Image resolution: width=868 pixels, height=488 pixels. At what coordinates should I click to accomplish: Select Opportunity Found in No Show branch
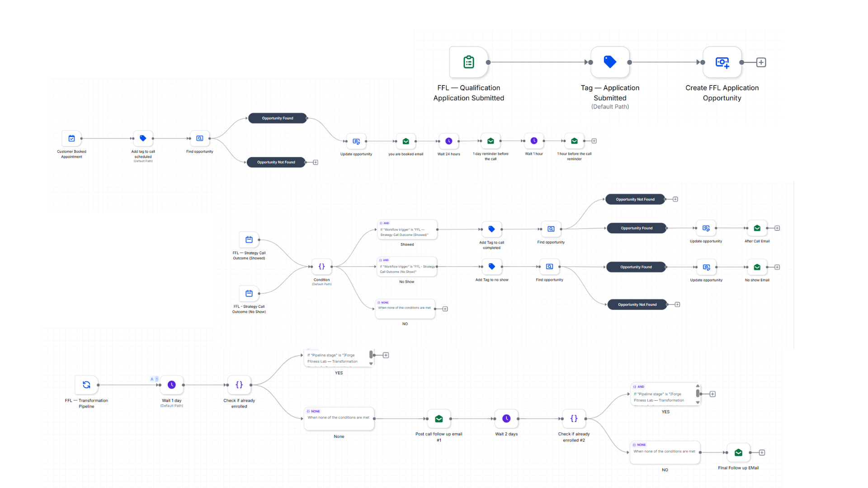636,267
